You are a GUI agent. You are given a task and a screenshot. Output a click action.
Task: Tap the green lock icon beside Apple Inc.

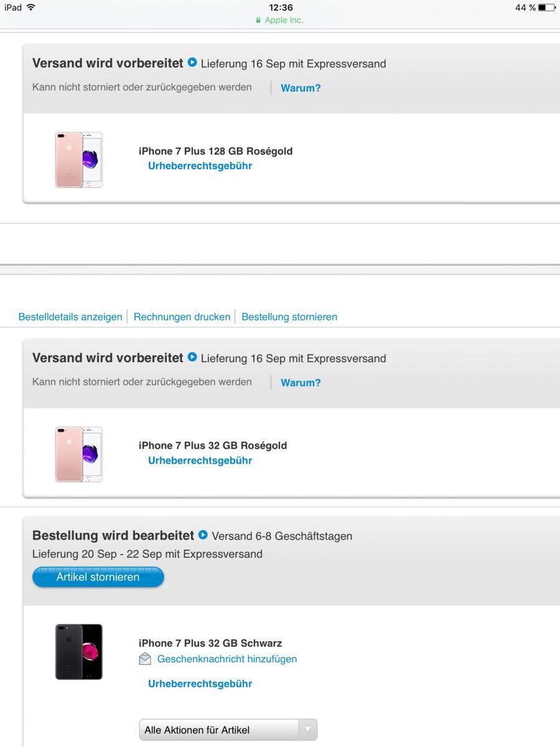(x=258, y=20)
